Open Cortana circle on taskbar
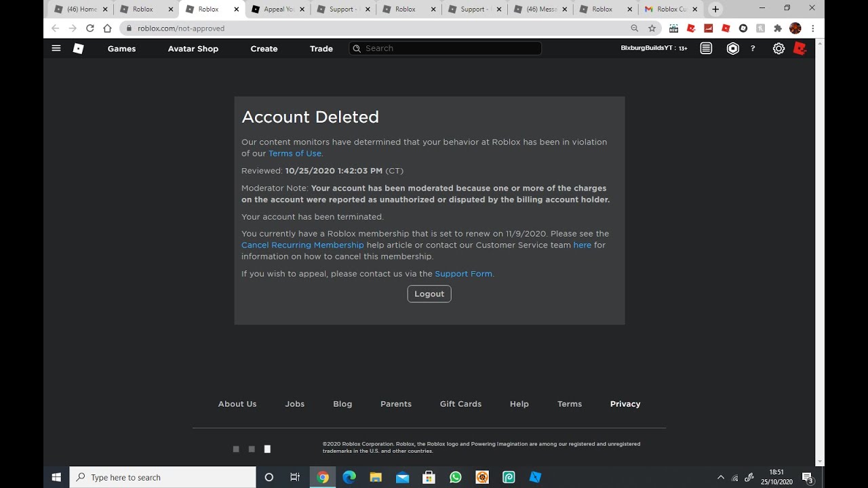Image resolution: width=868 pixels, height=488 pixels. [x=269, y=477]
